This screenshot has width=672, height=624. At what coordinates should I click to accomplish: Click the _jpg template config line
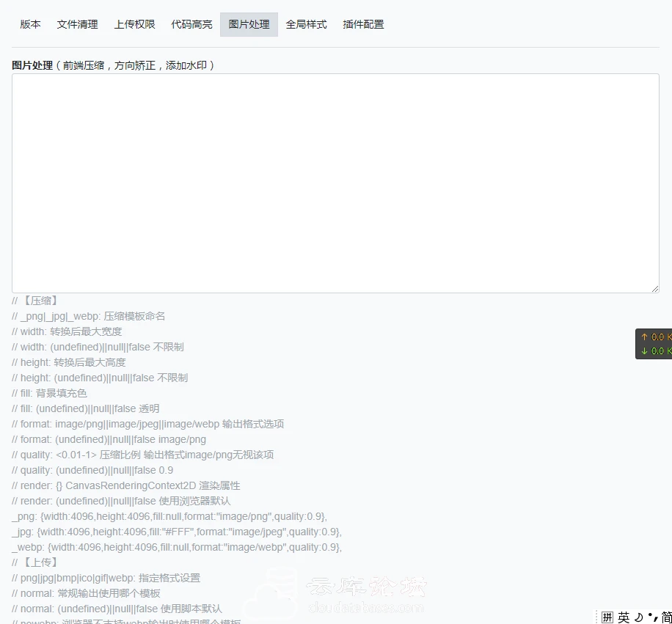point(177,532)
